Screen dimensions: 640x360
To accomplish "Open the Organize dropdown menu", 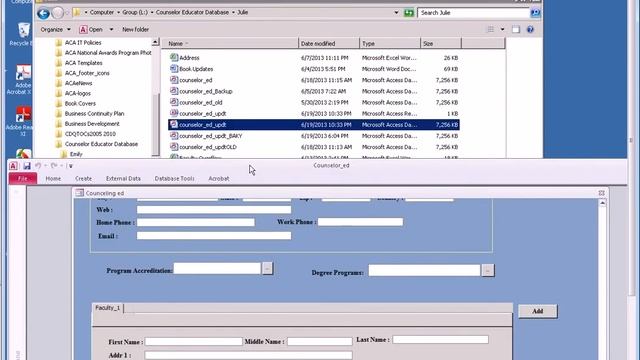I will (x=56, y=29).
